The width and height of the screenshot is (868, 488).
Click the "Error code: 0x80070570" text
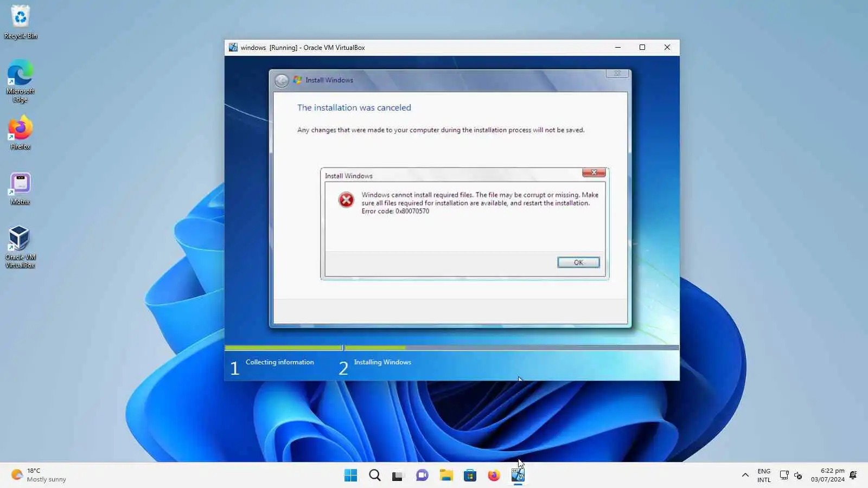click(x=395, y=211)
